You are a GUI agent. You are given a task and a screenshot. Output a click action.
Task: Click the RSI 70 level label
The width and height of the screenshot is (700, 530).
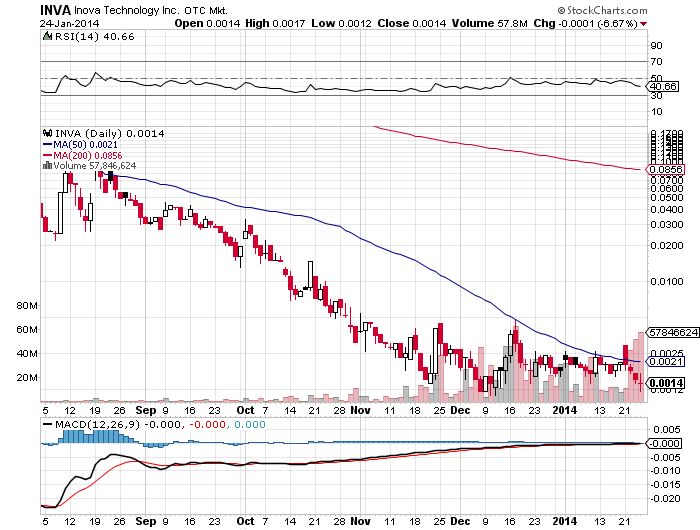[656, 62]
